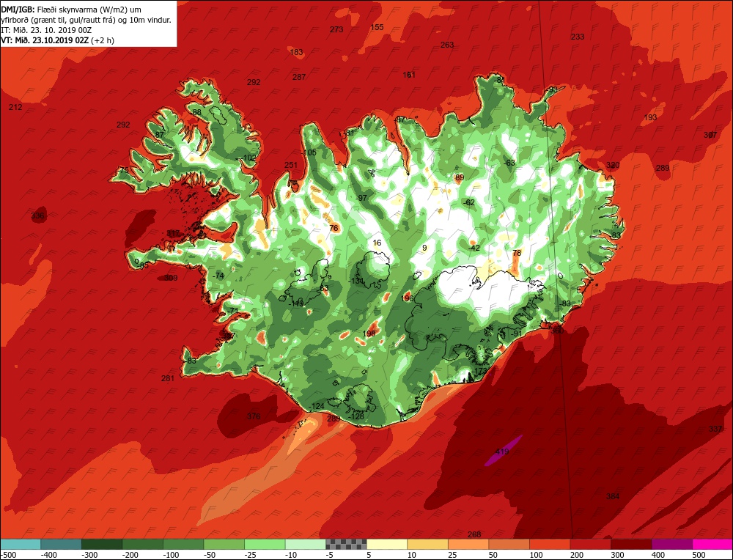Click the dark red swatch between 300 and 400
The height and width of the screenshot is (560, 733).
point(631,544)
